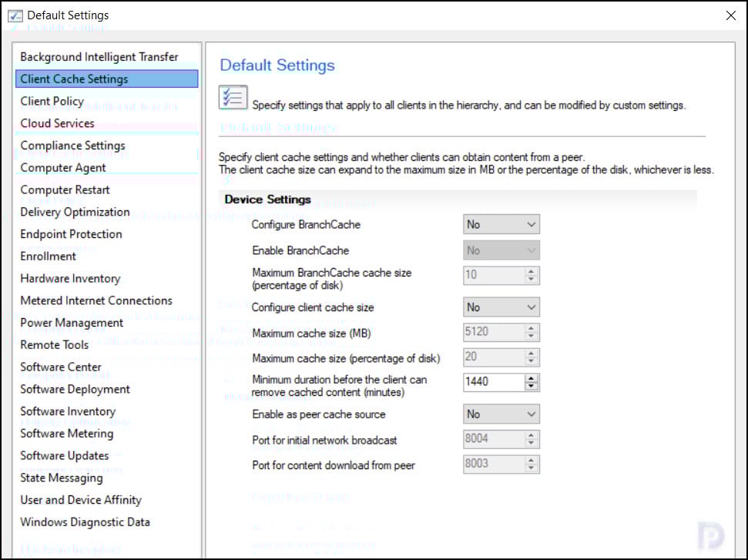Increase minimum duration before removing cached content
Image resolution: width=748 pixels, height=560 pixels.
(x=531, y=378)
